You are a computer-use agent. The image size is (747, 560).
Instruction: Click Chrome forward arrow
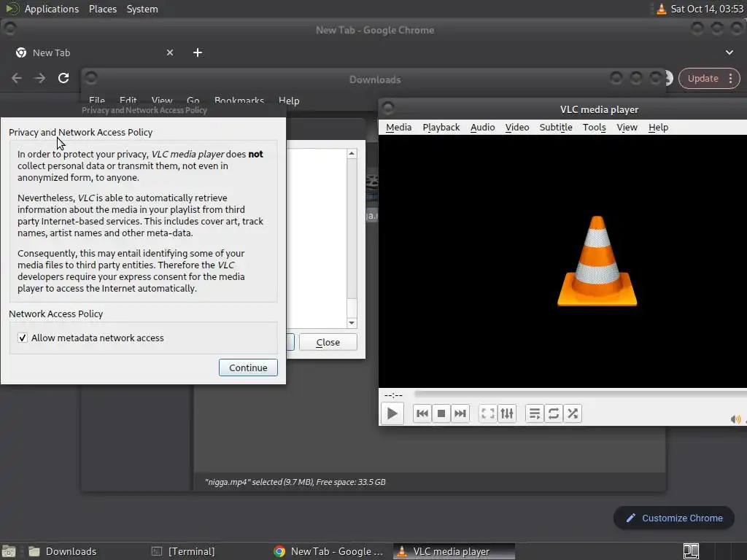pos(40,78)
